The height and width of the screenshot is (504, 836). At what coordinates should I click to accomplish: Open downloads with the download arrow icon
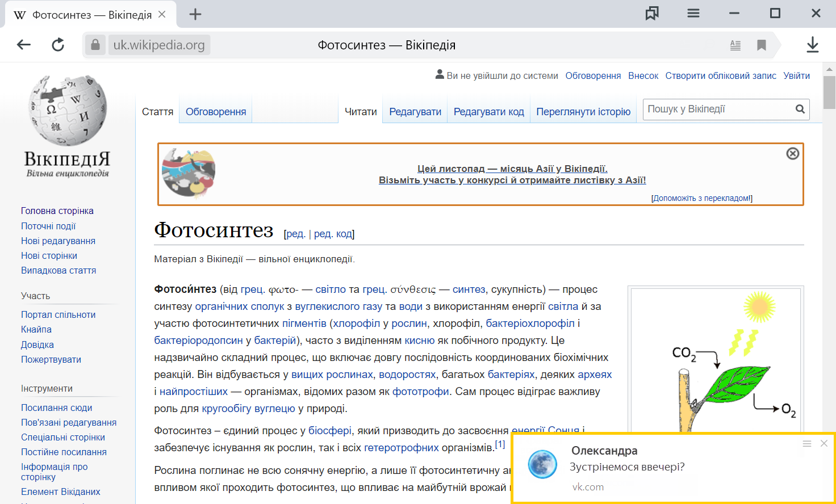tap(813, 45)
